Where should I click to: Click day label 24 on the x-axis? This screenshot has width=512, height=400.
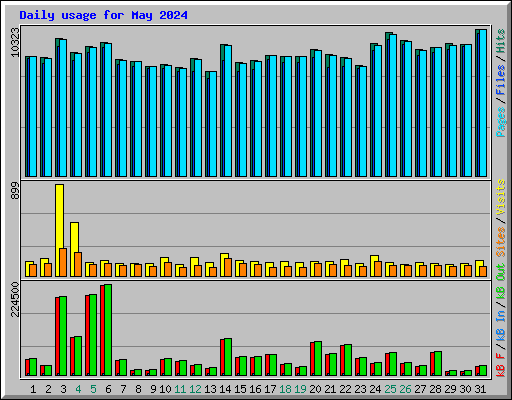pyautogui.click(x=375, y=389)
